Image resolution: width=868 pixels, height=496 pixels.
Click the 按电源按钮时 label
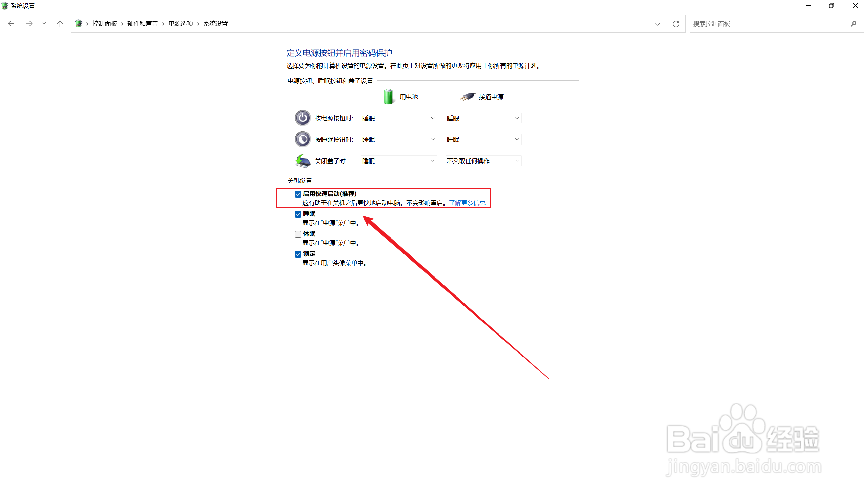334,118
